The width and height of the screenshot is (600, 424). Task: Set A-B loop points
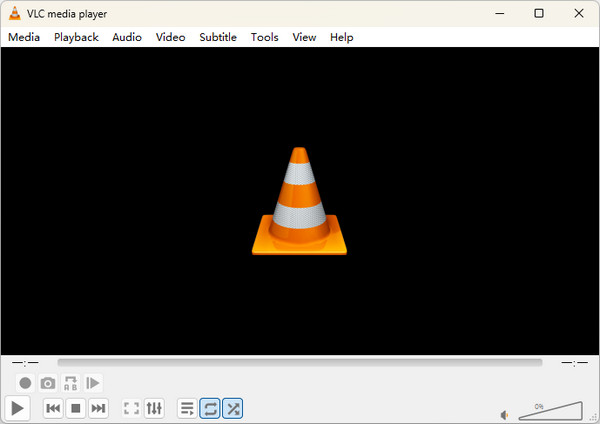(70, 383)
